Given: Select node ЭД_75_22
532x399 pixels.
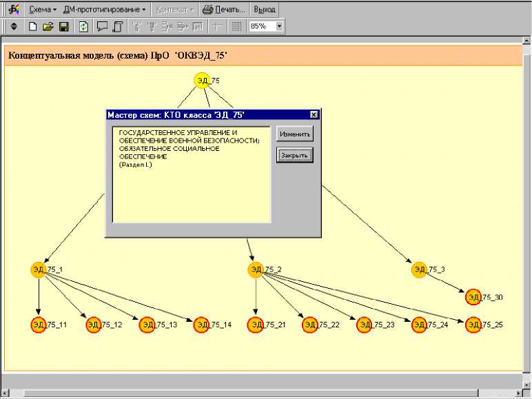Looking at the screenshot, I should click(x=310, y=325).
